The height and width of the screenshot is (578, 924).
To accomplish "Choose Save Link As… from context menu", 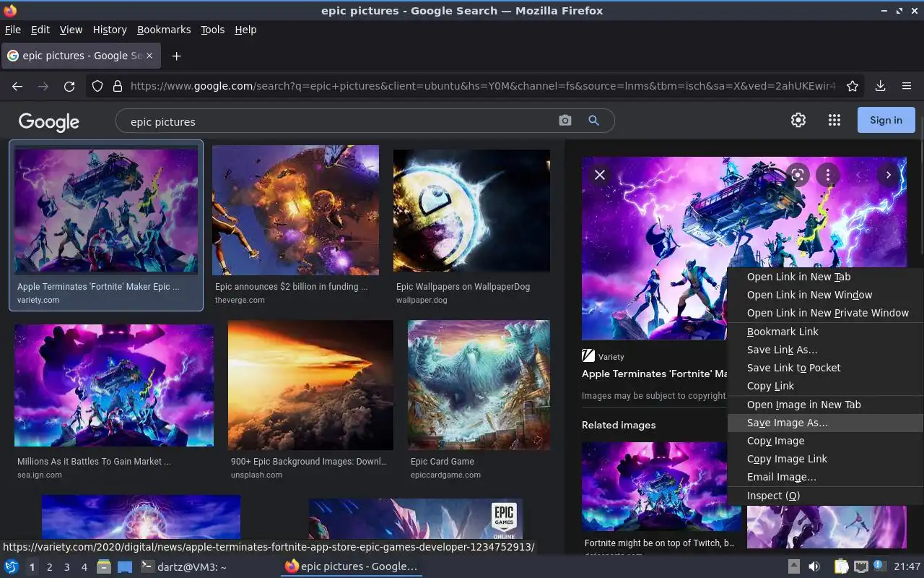I will pos(825,350).
